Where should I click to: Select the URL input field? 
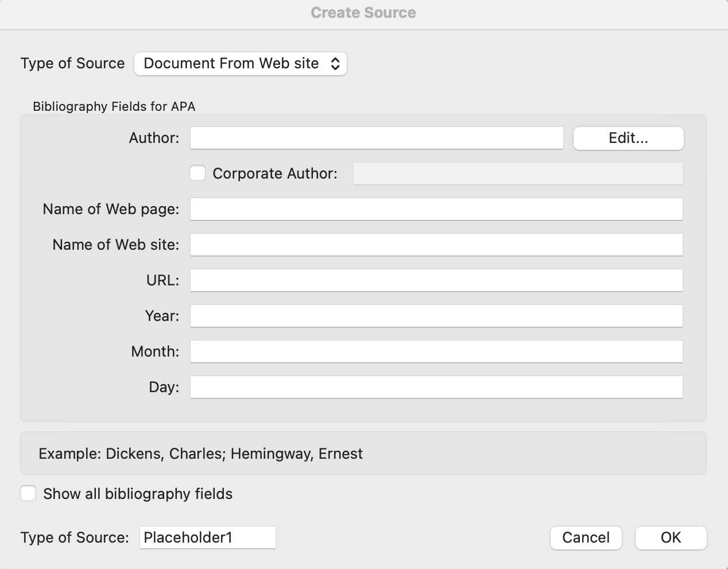436,280
